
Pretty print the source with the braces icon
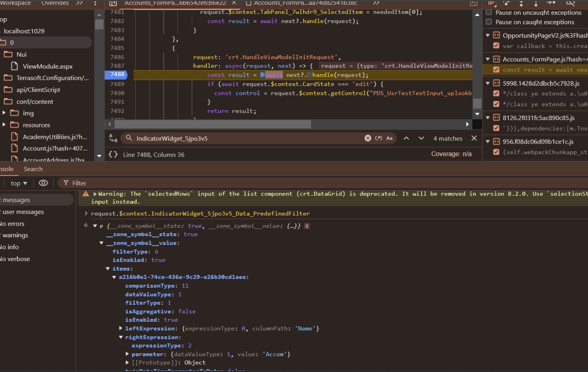(x=113, y=155)
